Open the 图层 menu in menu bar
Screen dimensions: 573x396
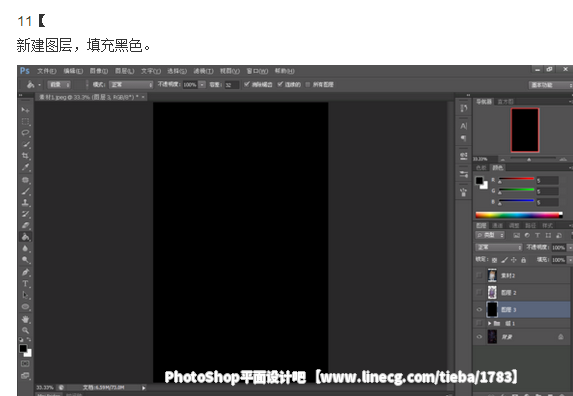point(125,71)
